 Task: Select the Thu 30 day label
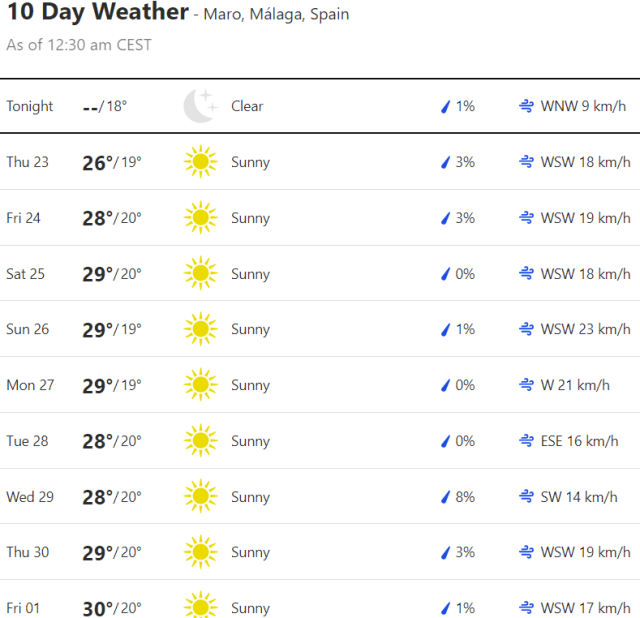[27, 552]
